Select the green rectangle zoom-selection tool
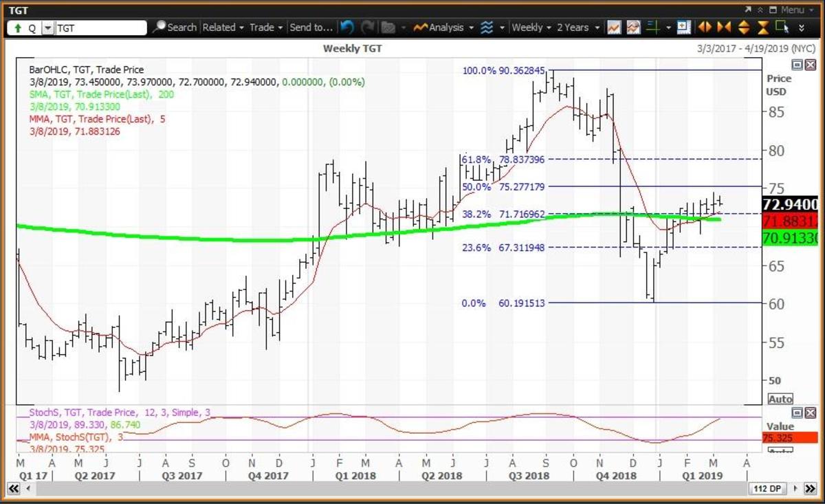Image resolution: width=825 pixels, height=504 pixels. click(x=782, y=28)
